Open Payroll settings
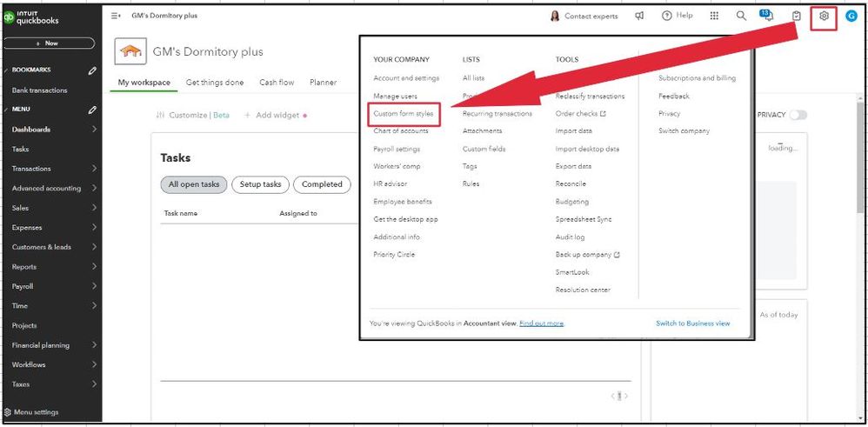This screenshot has height=427, width=868. pyautogui.click(x=397, y=149)
